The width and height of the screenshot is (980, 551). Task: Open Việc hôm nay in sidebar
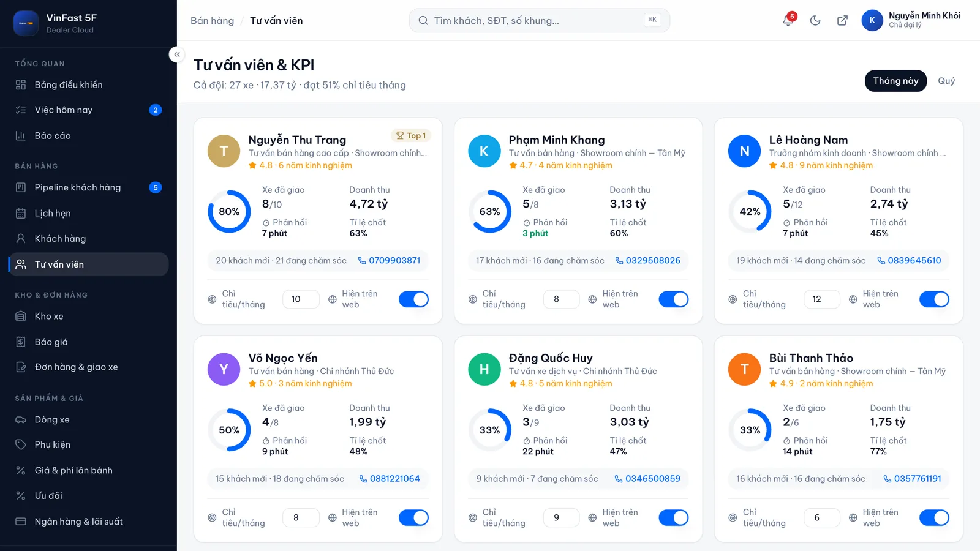coord(89,110)
